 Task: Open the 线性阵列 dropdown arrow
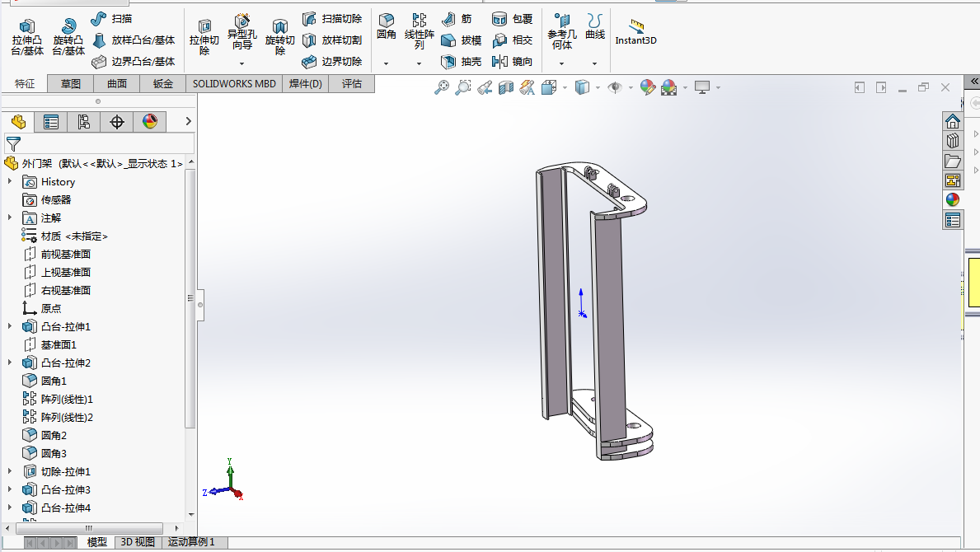[x=419, y=63]
